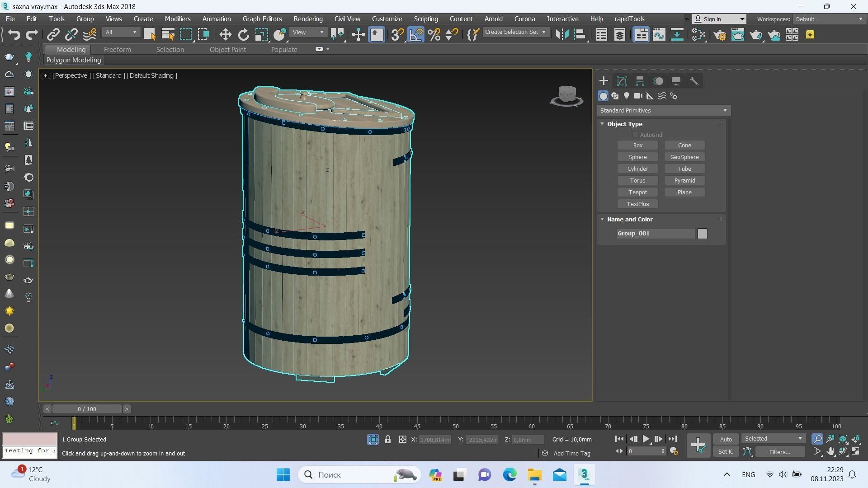Enable the AutoGrid checkbox
The height and width of the screenshot is (488, 868).
[635, 135]
